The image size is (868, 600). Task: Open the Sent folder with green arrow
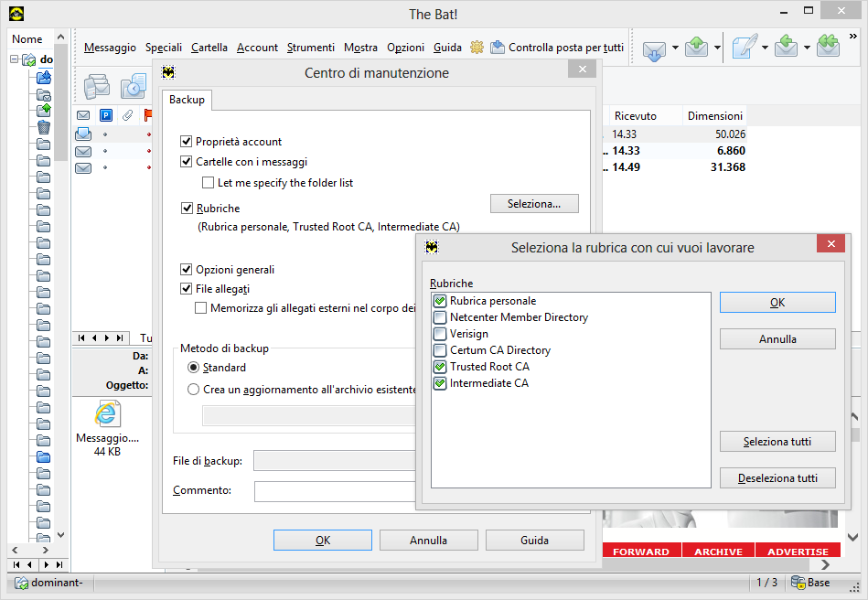[x=44, y=111]
